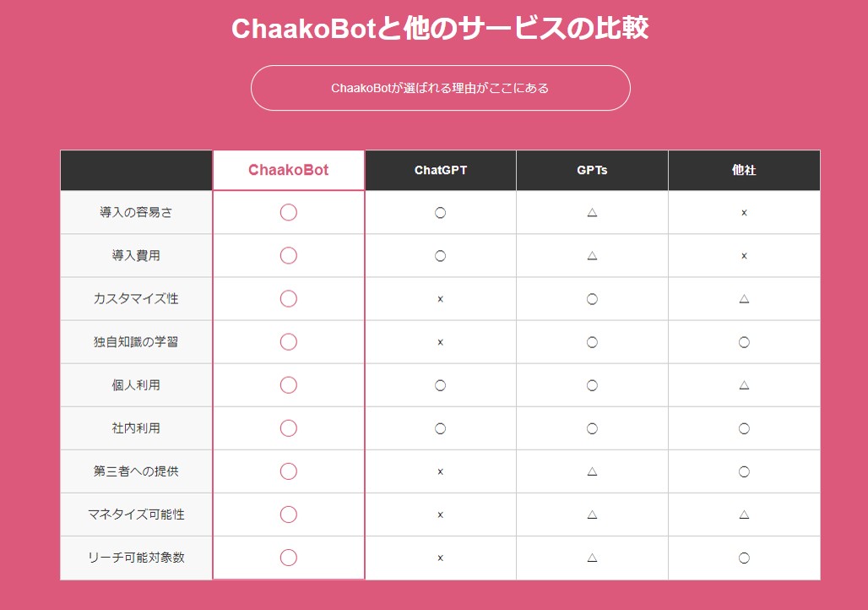Image resolution: width=868 pixels, height=610 pixels.
Task: Click the ChaakoBot circle for 導入の容易さ
Action: pyautogui.click(x=288, y=212)
